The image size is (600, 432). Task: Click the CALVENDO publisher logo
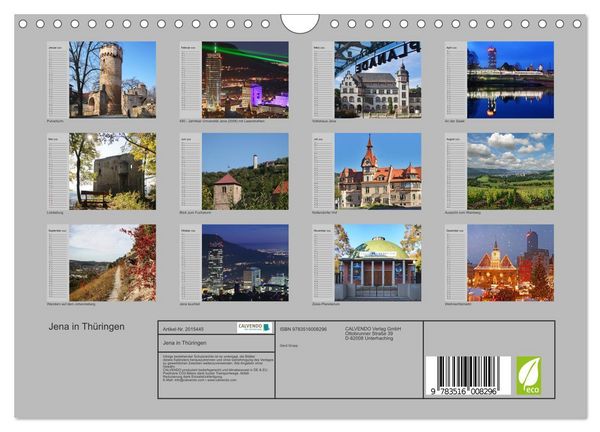pos(254,327)
